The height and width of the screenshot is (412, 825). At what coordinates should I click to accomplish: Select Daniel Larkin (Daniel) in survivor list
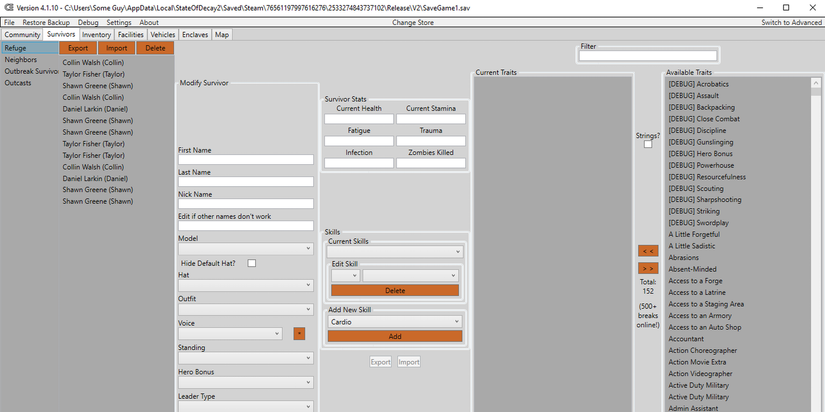[95, 108]
